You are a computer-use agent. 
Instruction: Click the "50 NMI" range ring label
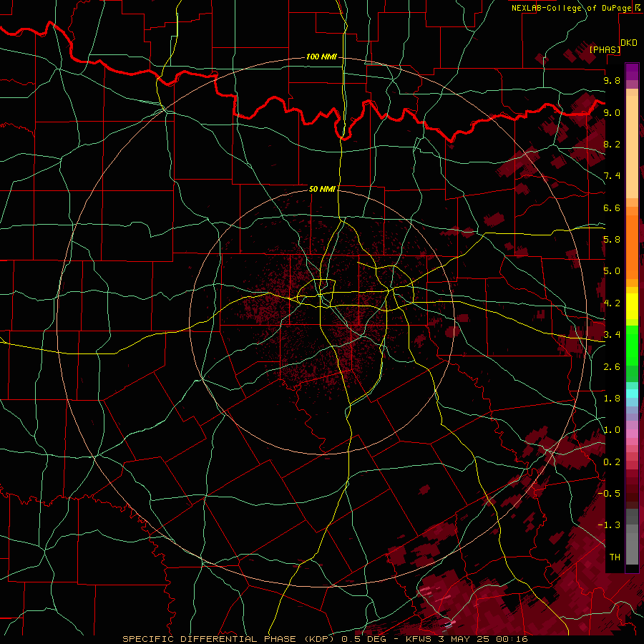click(322, 189)
